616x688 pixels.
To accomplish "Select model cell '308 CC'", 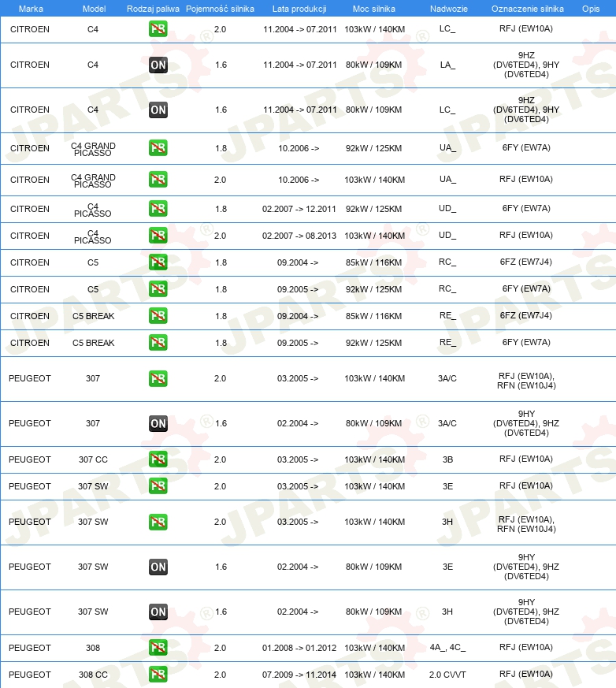I will (x=93, y=675).
